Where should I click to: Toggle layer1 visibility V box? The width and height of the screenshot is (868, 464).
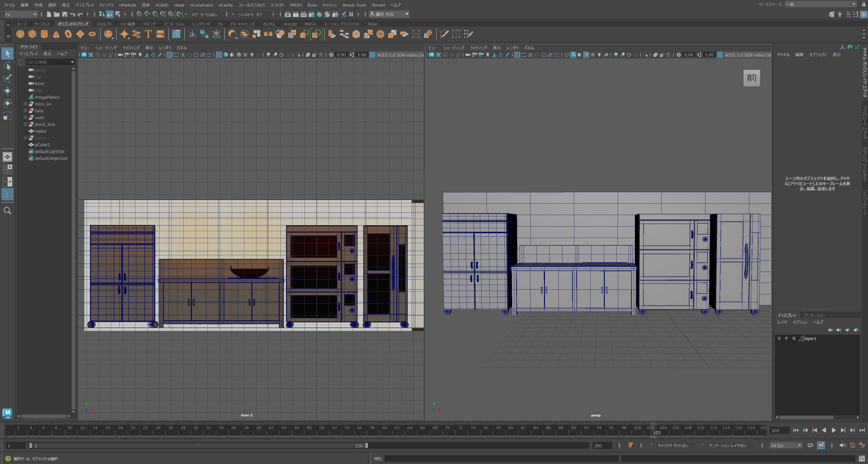(x=779, y=339)
